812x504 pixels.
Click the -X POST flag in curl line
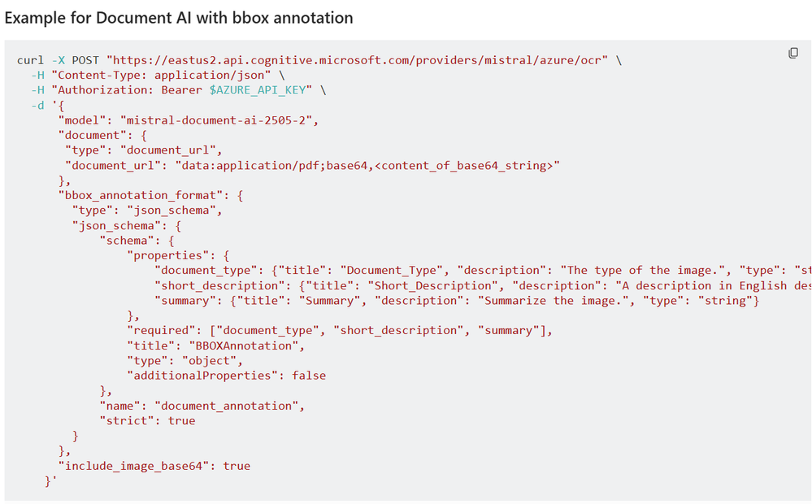[x=75, y=60]
